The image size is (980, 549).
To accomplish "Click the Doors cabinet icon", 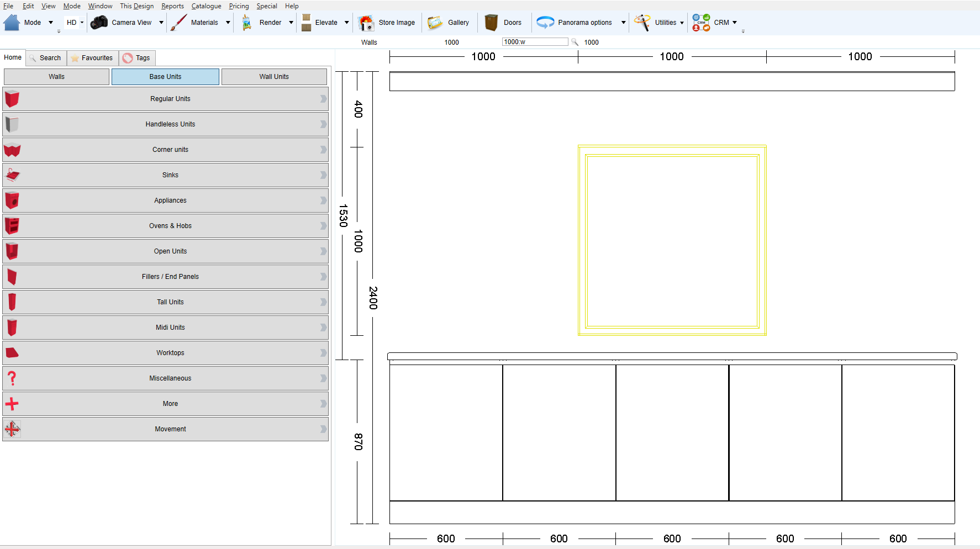I will (x=491, y=23).
